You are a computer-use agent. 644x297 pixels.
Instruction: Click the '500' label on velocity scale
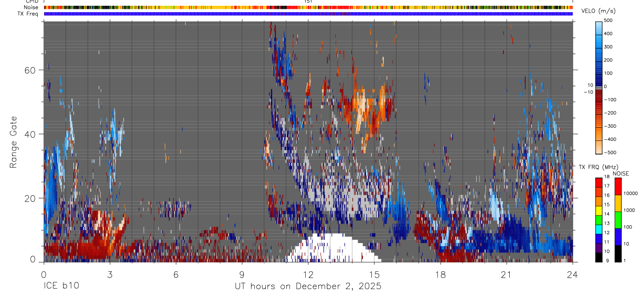[x=609, y=20]
